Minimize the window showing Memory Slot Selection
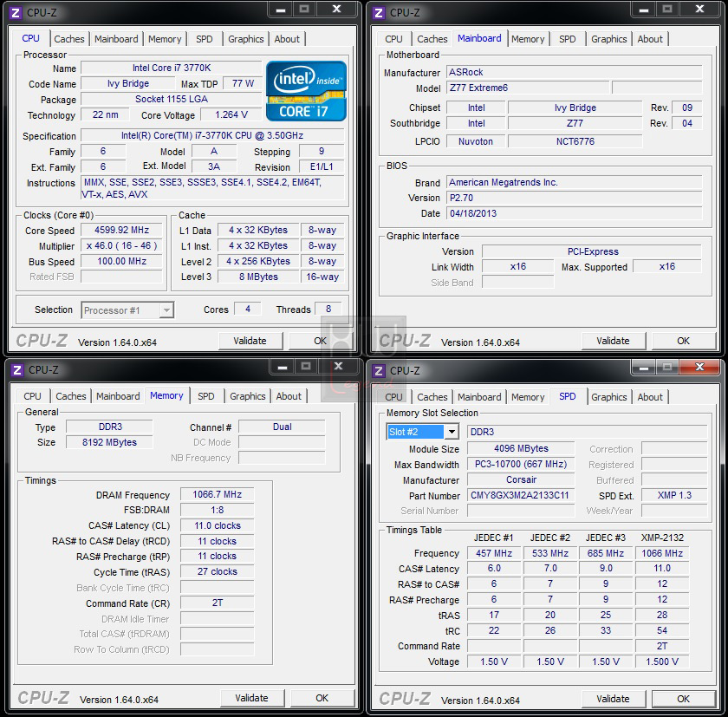This screenshot has width=728, height=717. coord(643,368)
